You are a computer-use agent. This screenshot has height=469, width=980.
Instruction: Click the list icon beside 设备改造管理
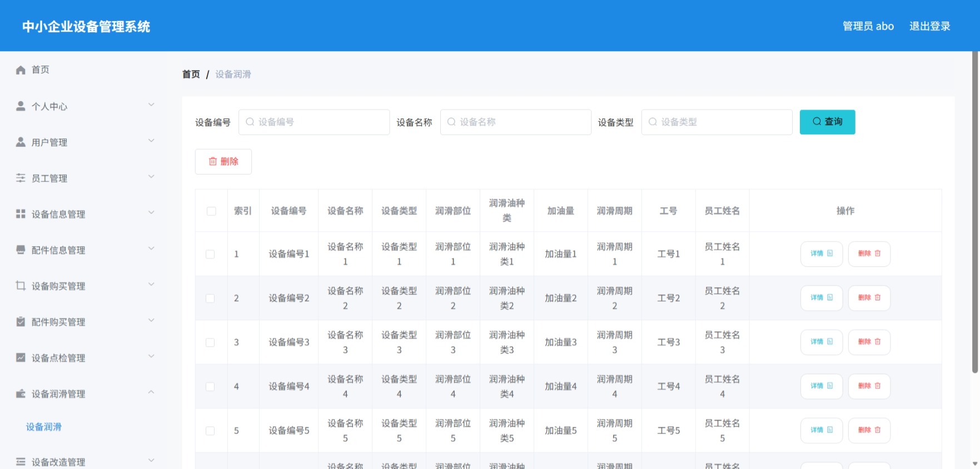click(21, 462)
